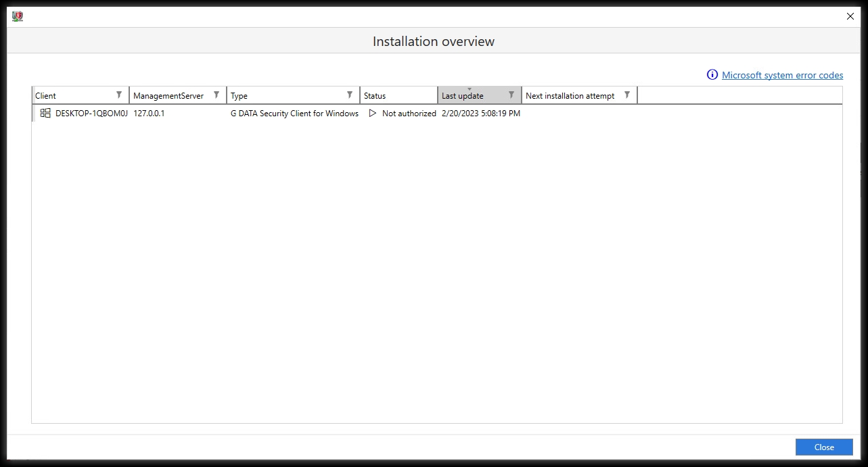Click the play status icon before Not authorized
This screenshot has height=467, width=868.
[372, 114]
